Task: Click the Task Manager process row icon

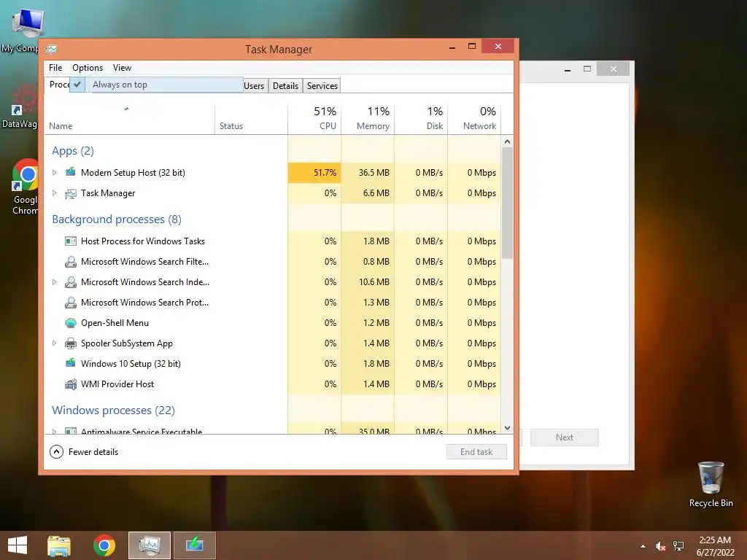Action: click(71, 193)
